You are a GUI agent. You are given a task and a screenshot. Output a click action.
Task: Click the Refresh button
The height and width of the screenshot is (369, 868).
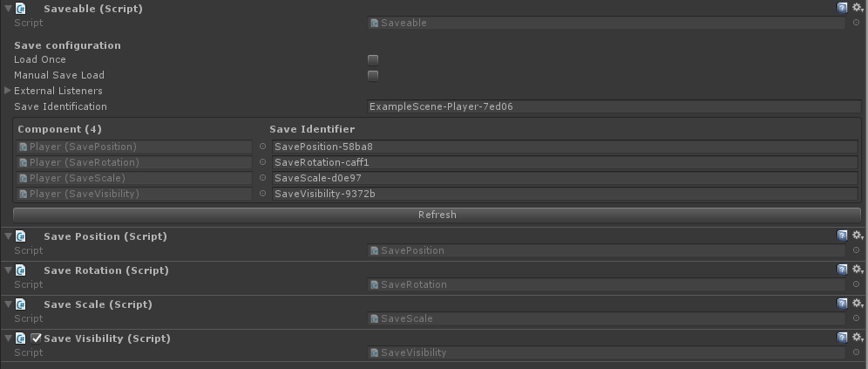click(x=437, y=215)
